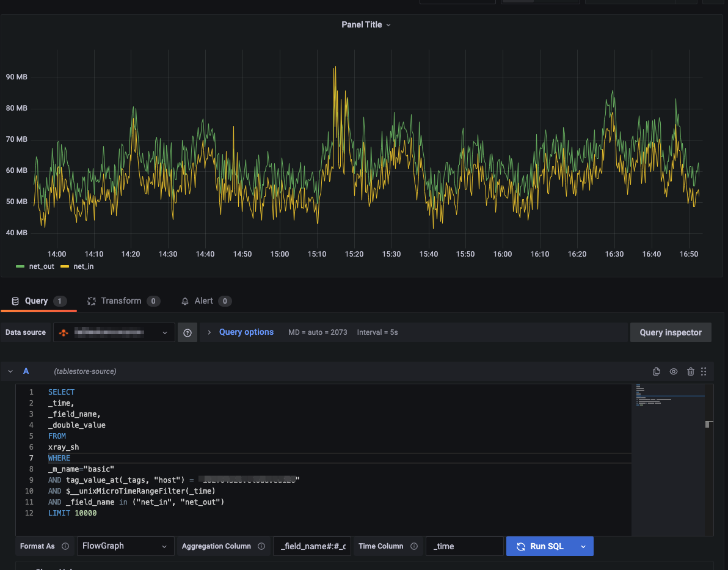The image size is (728, 570).
Task: Hide query A response via the eye icon
Action: [x=673, y=371]
